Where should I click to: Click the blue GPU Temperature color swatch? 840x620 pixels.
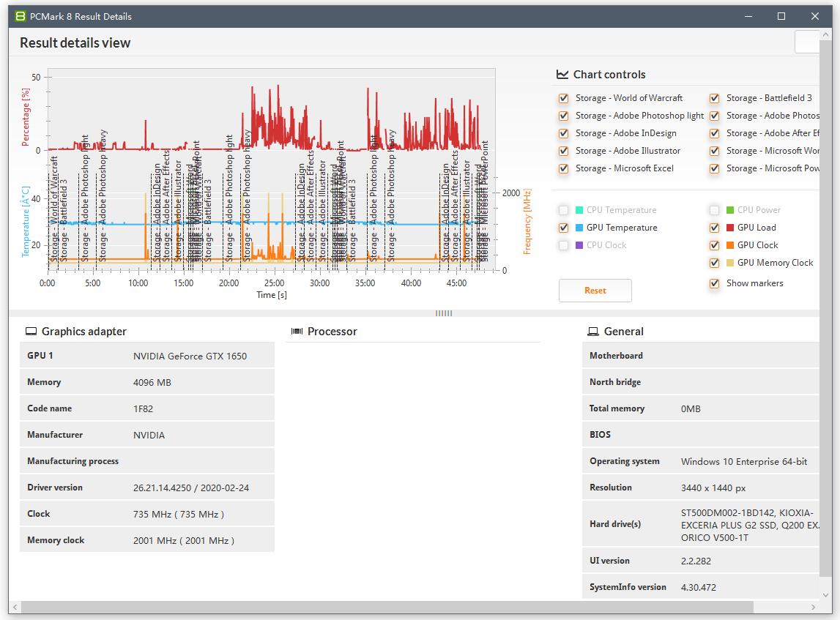point(579,228)
